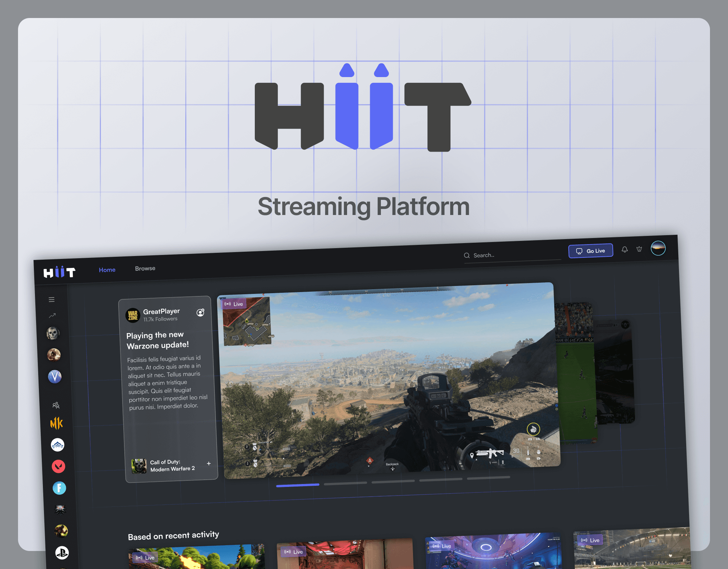Select the Warframe game icon

point(58,445)
